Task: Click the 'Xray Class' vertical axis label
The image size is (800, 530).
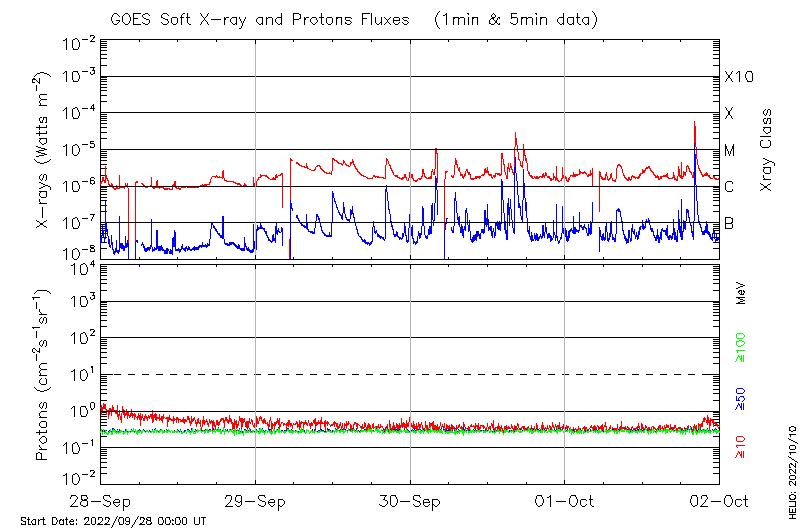Action: (766, 150)
